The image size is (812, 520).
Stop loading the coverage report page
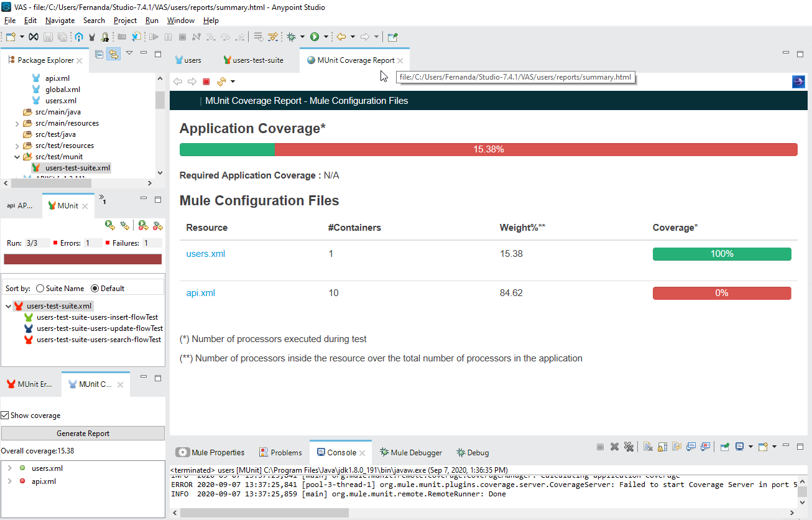(206, 81)
